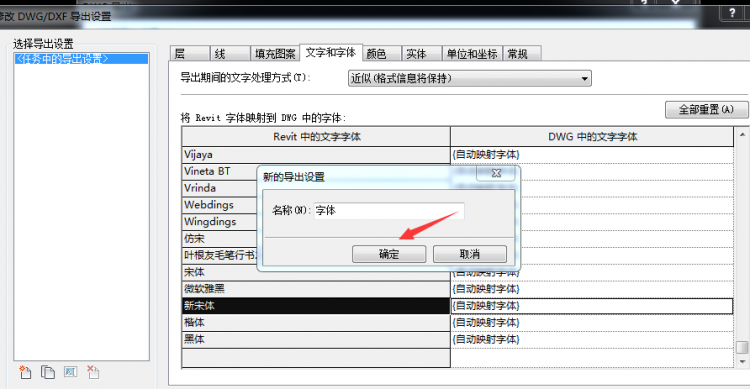Click DWG font cell for 新宋体
Viewport: 750px width, 389px height.
pyautogui.click(x=592, y=306)
